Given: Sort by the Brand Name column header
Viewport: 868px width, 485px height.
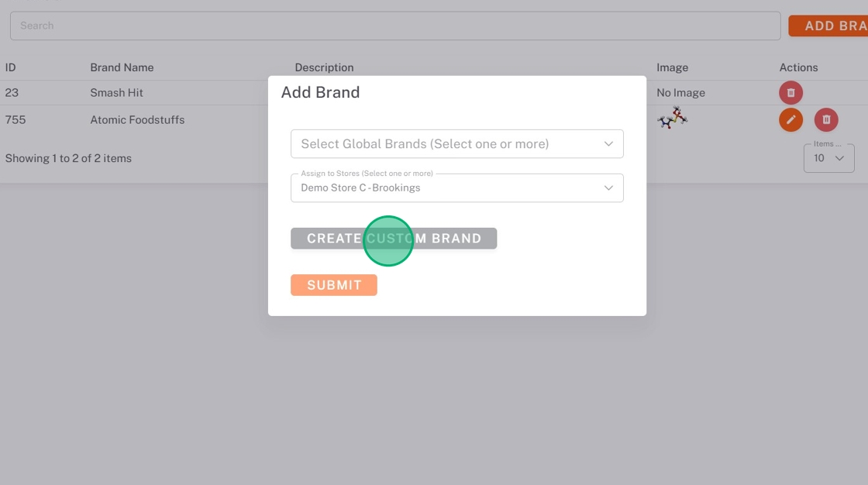Looking at the screenshot, I should tap(122, 67).
